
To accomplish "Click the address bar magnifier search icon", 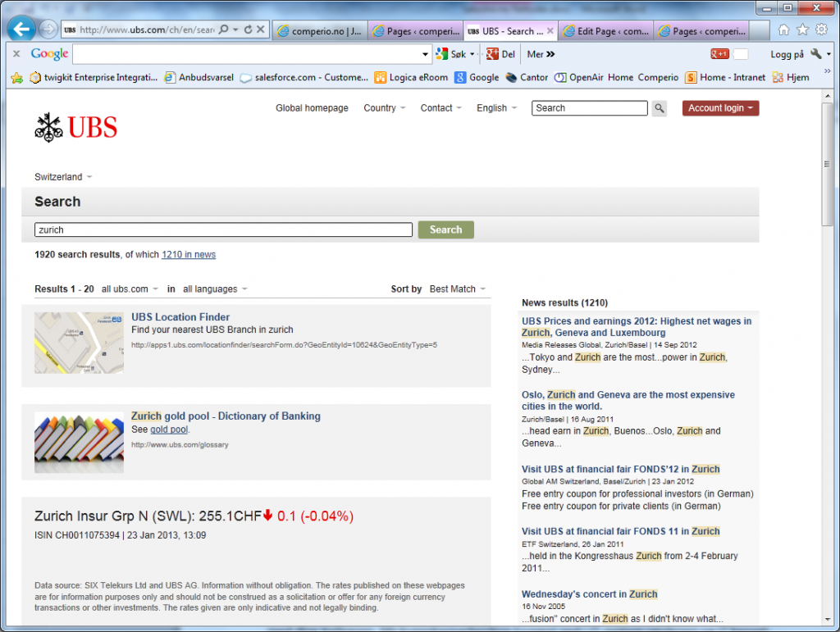I will 224,30.
